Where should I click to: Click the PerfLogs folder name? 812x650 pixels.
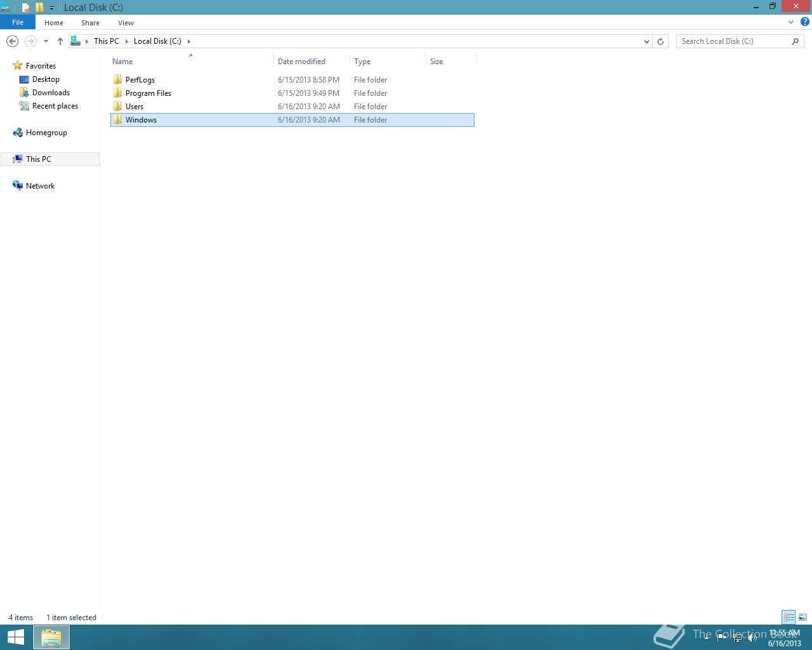tap(140, 80)
